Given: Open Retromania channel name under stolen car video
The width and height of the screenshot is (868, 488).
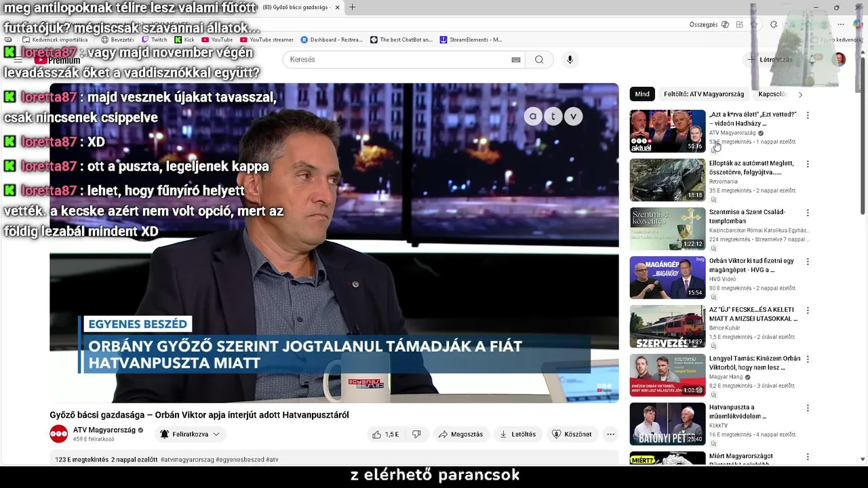Looking at the screenshot, I should tap(724, 182).
